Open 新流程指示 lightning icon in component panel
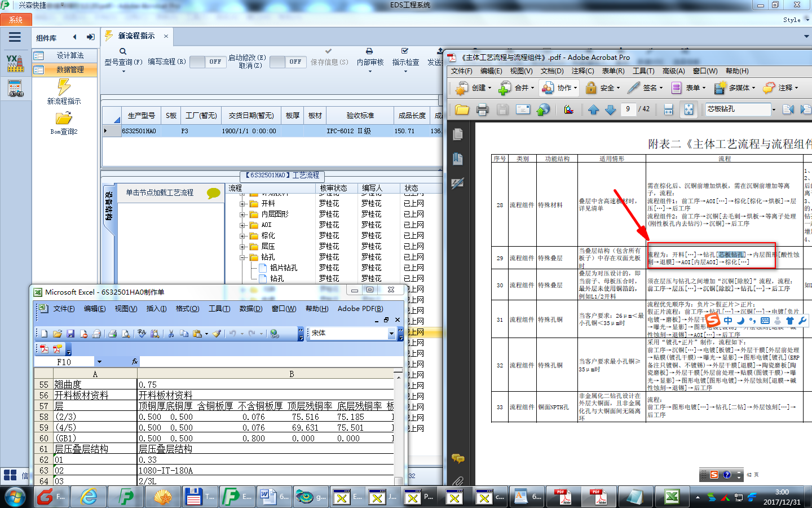This screenshot has width=812, height=508. (x=64, y=87)
